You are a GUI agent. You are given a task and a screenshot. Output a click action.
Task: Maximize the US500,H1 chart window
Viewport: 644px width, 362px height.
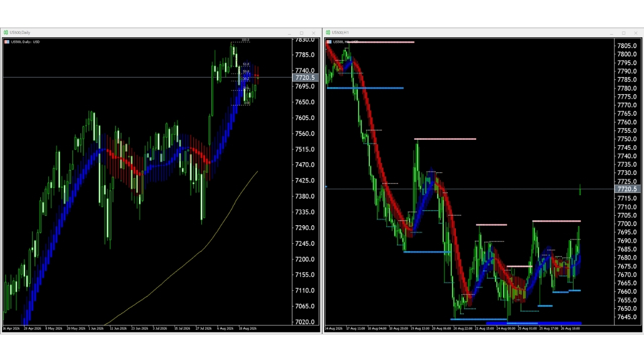click(x=623, y=33)
